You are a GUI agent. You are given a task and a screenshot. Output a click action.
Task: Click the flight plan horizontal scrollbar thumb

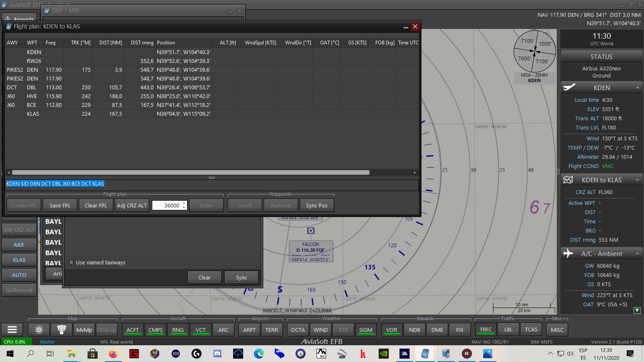pyautogui.click(x=191, y=172)
